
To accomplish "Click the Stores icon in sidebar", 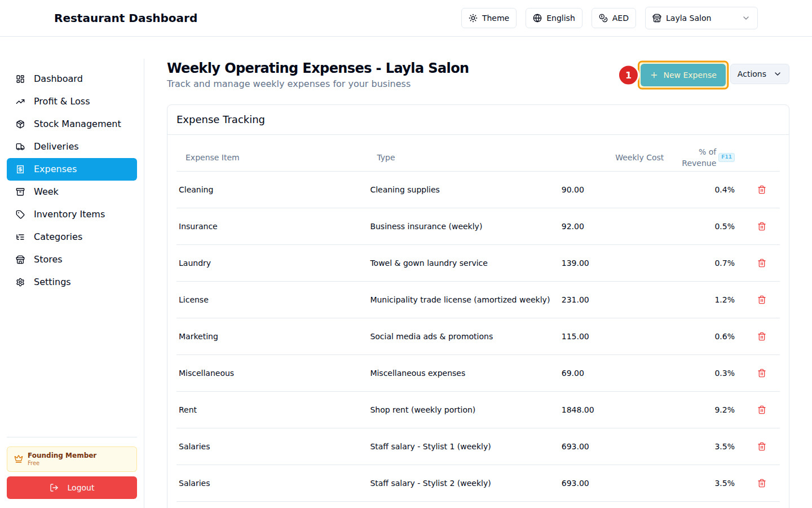I will point(20,259).
